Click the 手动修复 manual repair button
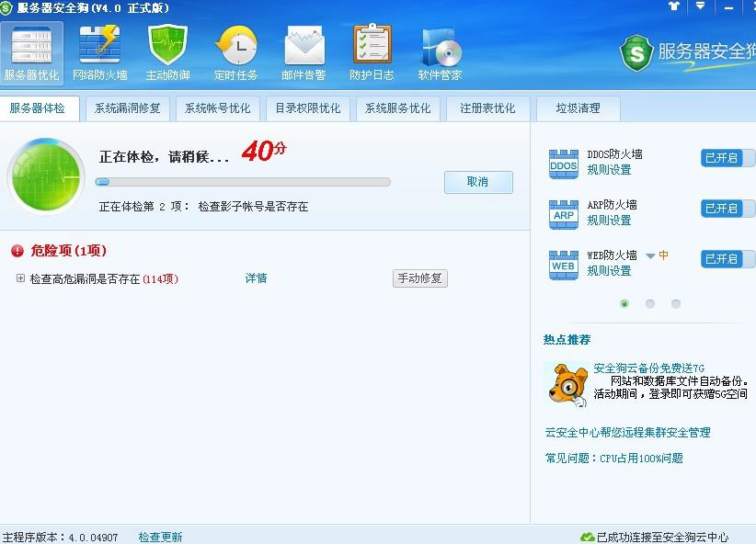Image resolution: width=756 pixels, height=544 pixels. (420, 278)
